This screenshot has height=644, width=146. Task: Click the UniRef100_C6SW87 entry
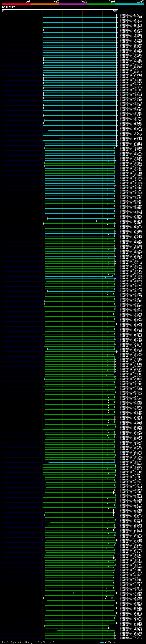[x=131, y=30]
